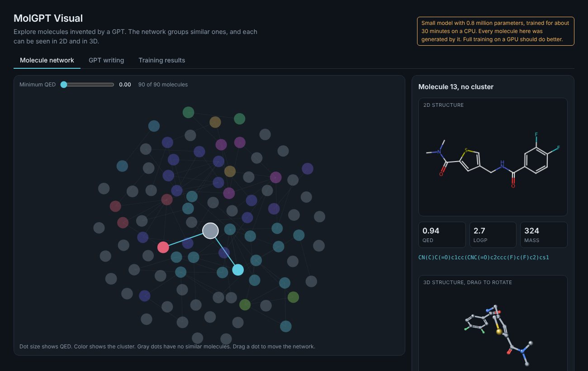Viewport: 588px width, 371px height.
Task: Click the QED 0.94 card
Action: point(442,235)
